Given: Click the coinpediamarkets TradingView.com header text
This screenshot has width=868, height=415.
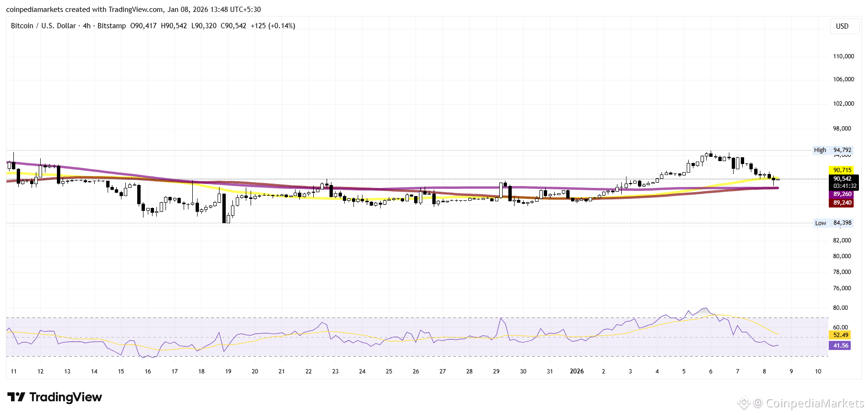Looking at the screenshot, I should click(x=133, y=10).
